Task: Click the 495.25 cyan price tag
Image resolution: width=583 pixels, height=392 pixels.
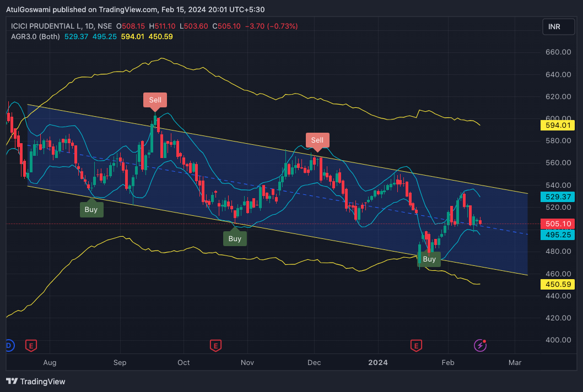Action: coord(558,235)
